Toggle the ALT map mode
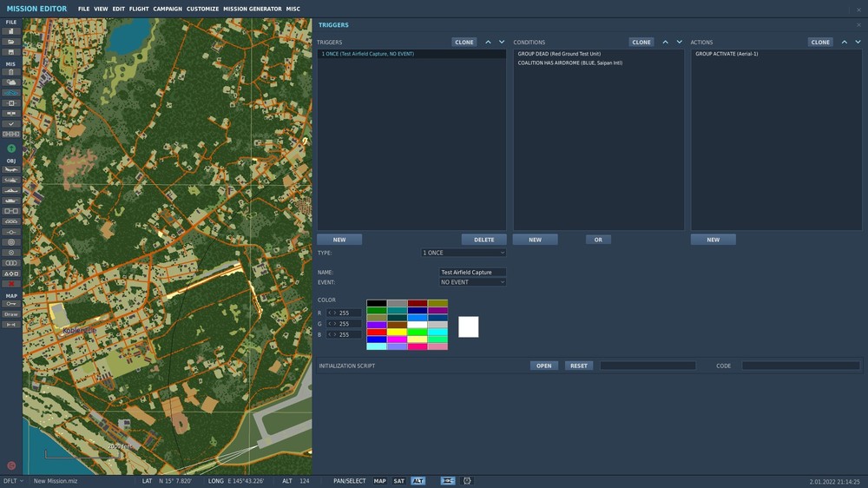 point(418,480)
